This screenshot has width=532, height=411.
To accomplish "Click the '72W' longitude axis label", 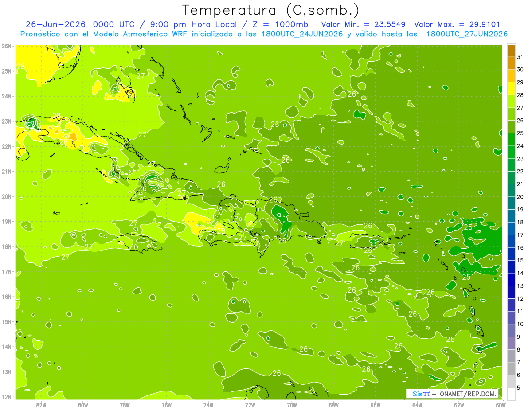I will pyautogui.click(x=250, y=405).
